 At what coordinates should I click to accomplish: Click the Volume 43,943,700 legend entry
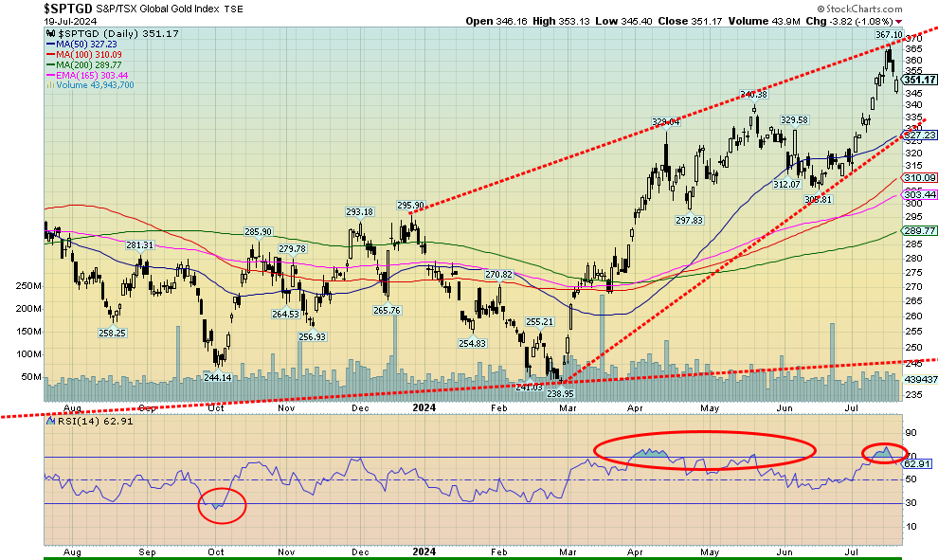[x=93, y=85]
